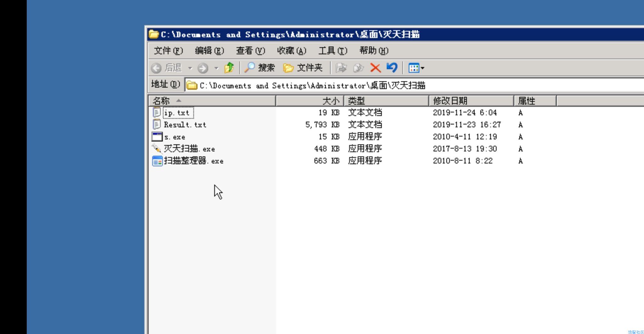Image resolution: width=644 pixels, height=334 pixels.
Task: Click the address bar path field
Action: coord(415,85)
